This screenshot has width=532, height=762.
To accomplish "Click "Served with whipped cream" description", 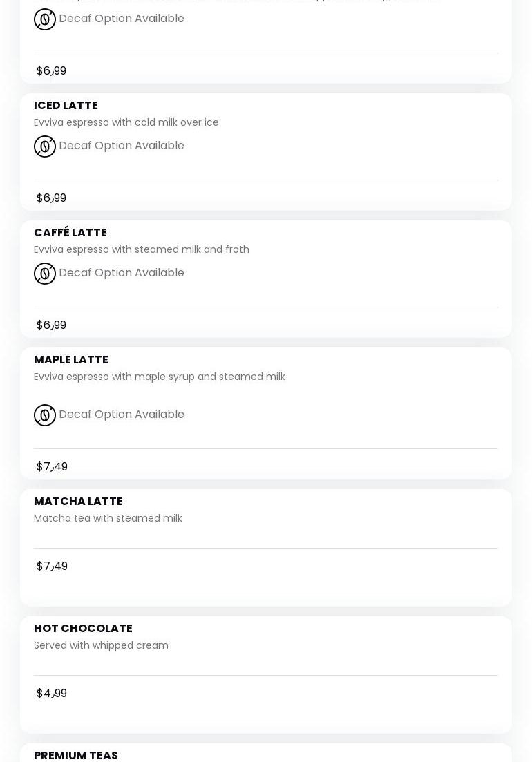I will (x=101, y=645).
